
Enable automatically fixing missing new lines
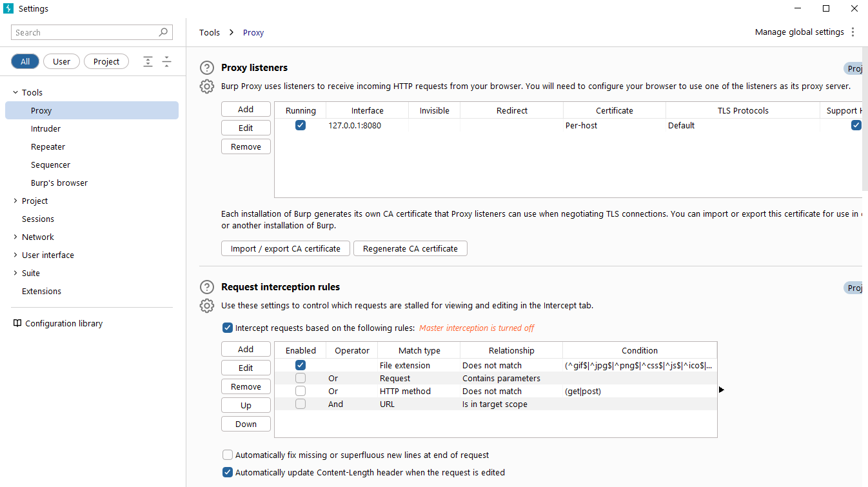tap(228, 455)
